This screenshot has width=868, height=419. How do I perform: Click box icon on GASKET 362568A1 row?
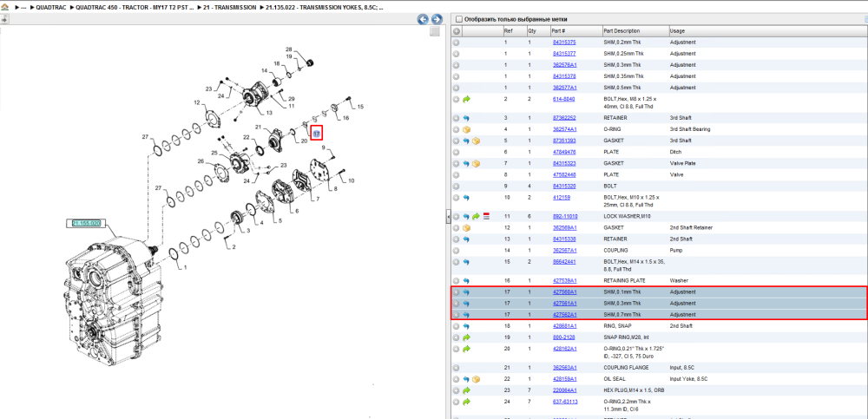[466, 227]
